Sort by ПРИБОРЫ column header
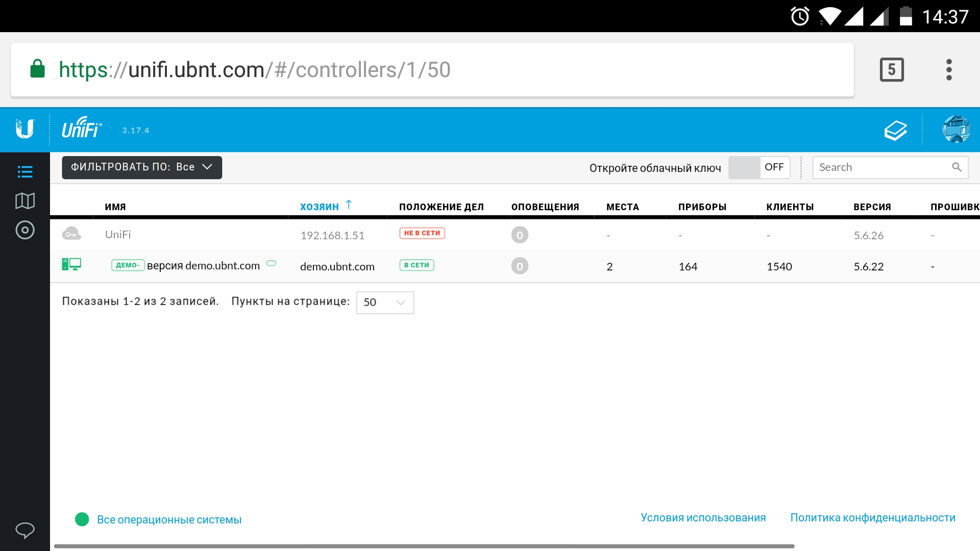The height and width of the screenshot is (551, 980). [702, 207]
